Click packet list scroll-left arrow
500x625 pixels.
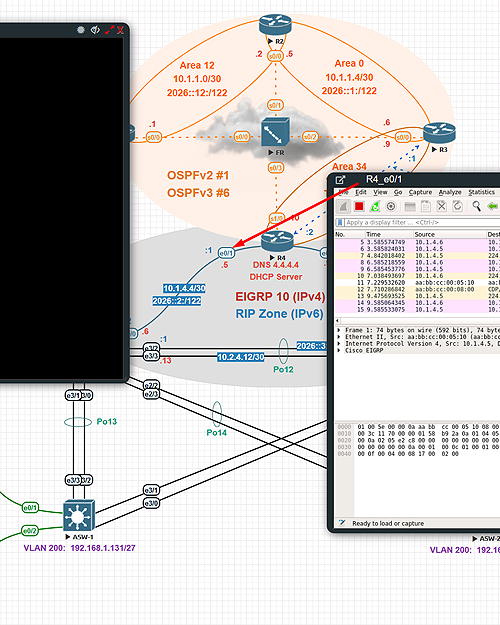[338, 320]
